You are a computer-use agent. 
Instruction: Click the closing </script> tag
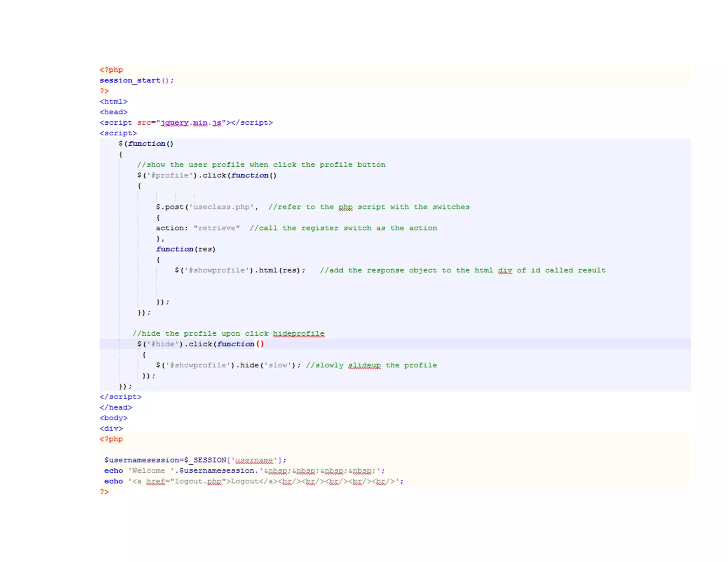pos(121,397)
